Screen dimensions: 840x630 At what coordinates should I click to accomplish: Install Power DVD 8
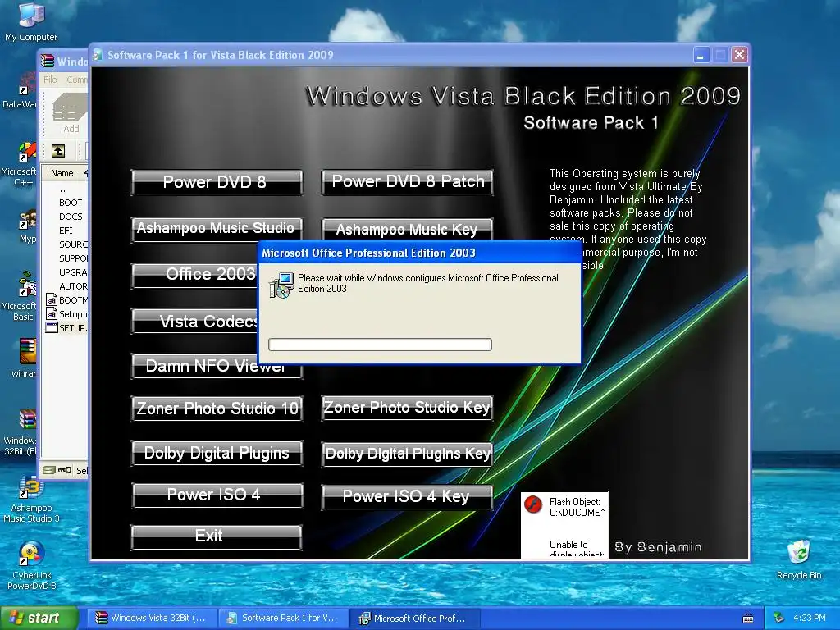217,182
